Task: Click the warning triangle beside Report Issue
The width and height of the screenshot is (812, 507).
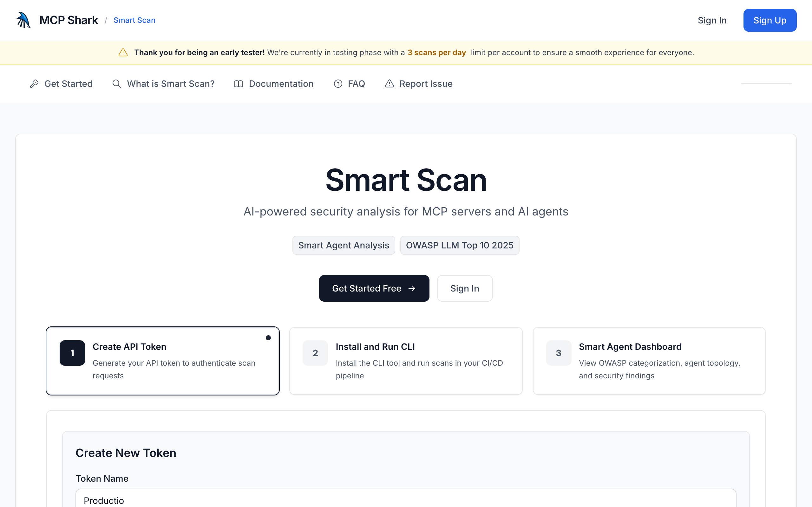Action: tap(389, 83)
